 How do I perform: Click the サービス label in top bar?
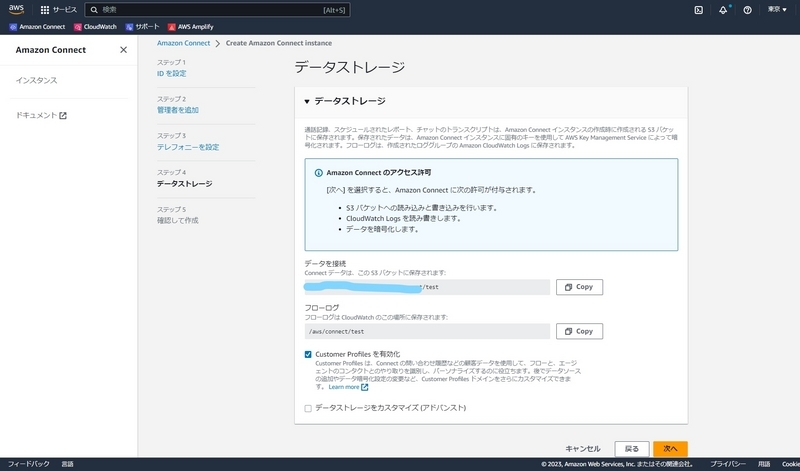coord(65,10)
